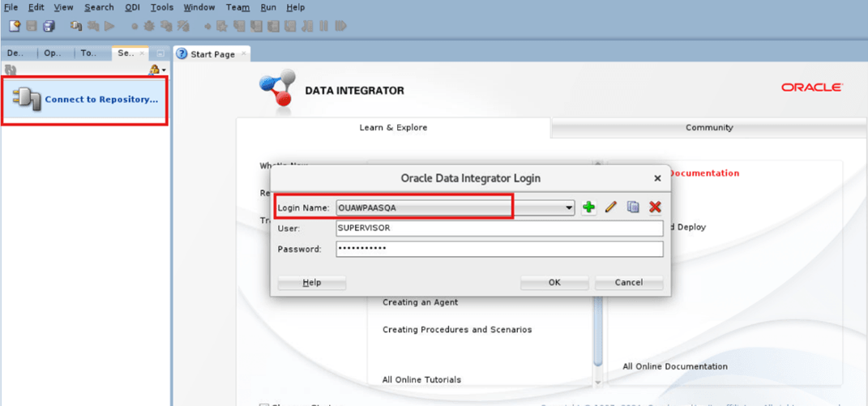Open the Team menu
The height and width of the screenshot is (406, 868).
click(x=238, y=8)
